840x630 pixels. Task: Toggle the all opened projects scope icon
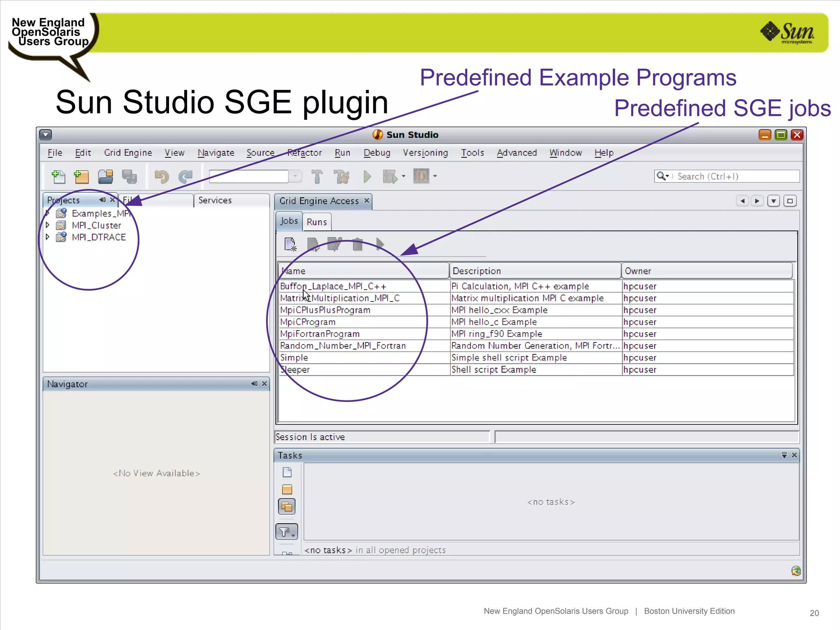[287, 507]
